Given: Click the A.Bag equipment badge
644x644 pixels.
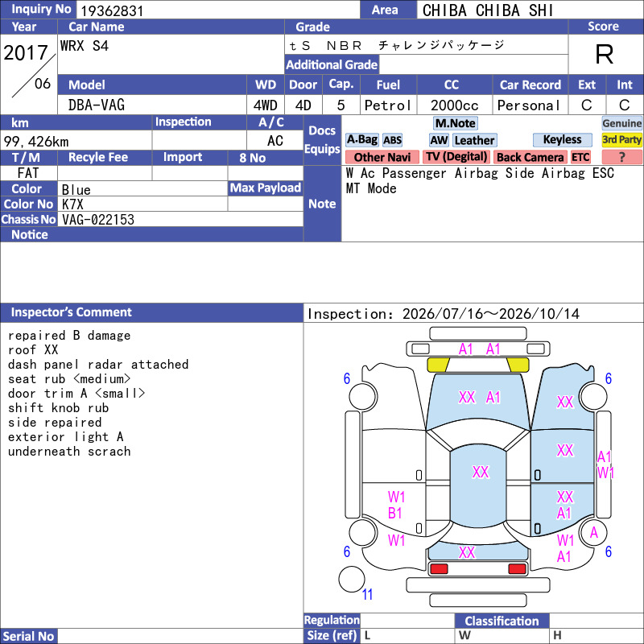Looking at the screenshot, I should (x=361, y=140).
